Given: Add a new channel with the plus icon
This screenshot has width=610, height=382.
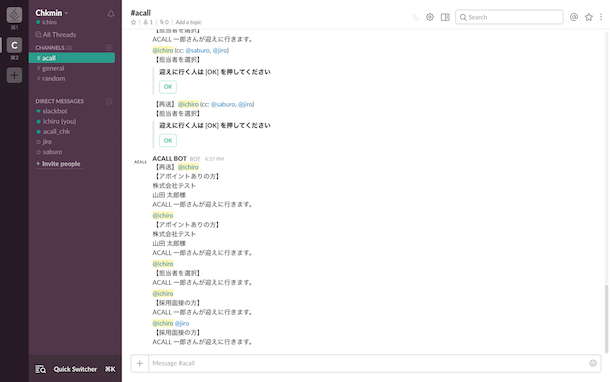Looking at the screenshot, I should tap(109, 47).
